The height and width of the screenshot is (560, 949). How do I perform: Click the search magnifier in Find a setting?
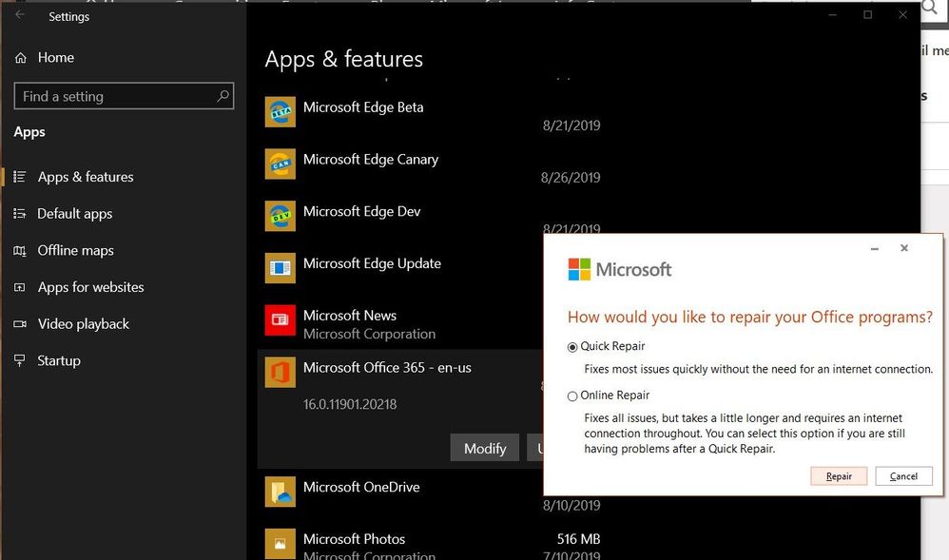[x=223, y=96]
